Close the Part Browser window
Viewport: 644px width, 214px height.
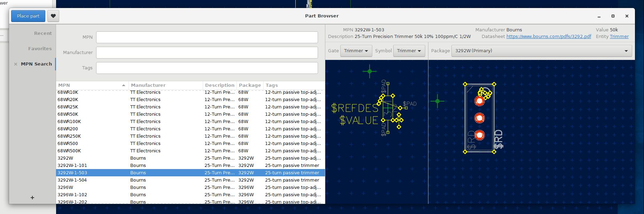click(627, 16)
